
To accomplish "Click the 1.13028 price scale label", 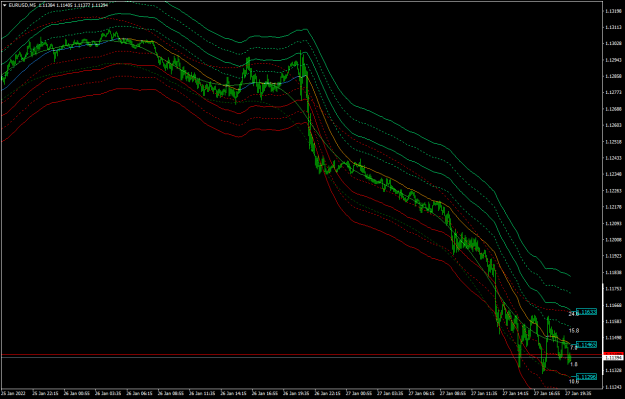I will tap(613, 43).
